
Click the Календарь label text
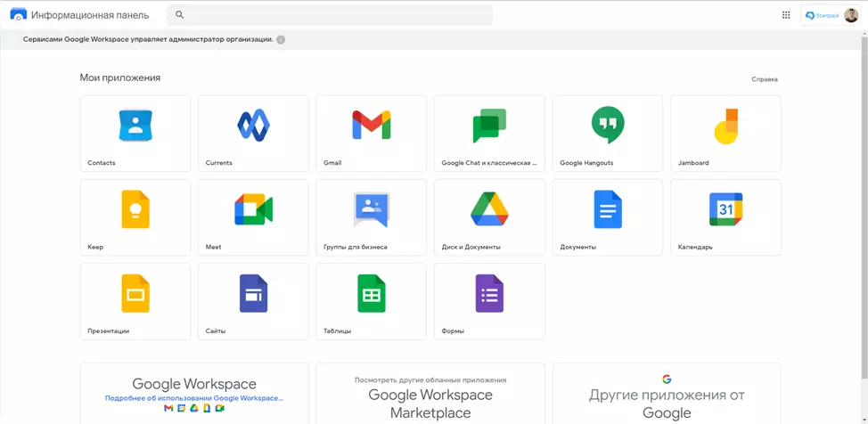[x=695, y=247]
